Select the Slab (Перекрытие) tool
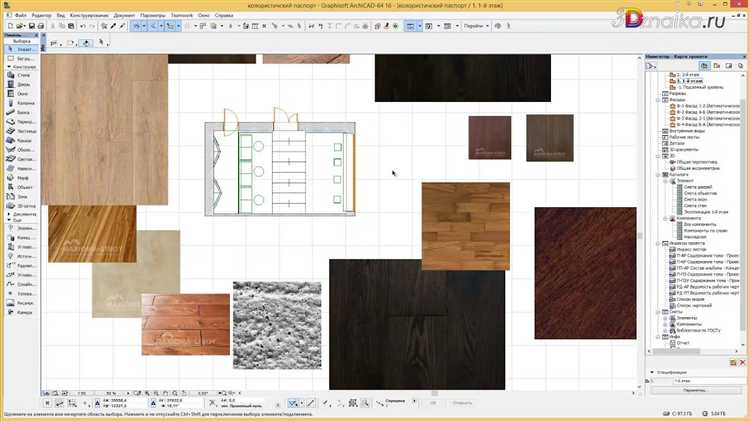 [21, 122]
